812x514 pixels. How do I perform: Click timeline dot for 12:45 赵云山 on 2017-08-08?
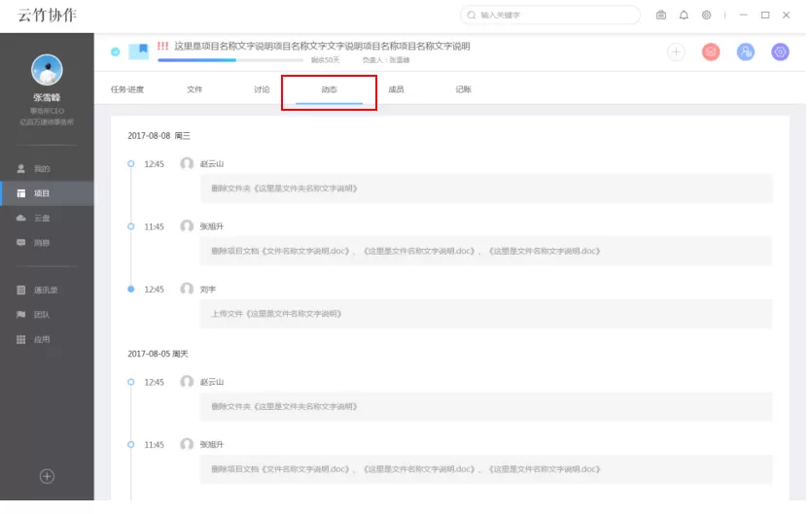click(x=131, y=164)
